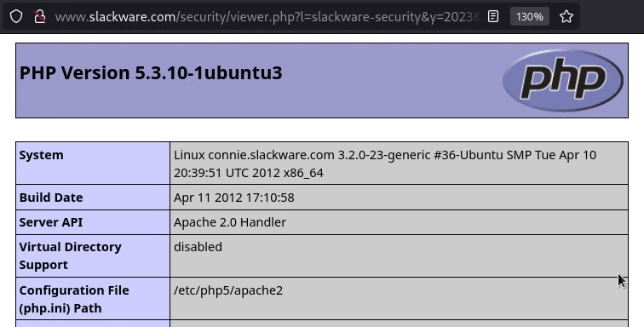This screenshot has height=327, width=644.
Task: Click the Apr 11 2012 17:10:58 value
Action: tap(233, 198)
